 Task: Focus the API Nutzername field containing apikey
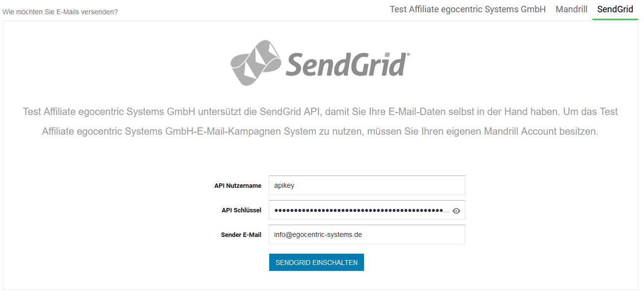366,185
